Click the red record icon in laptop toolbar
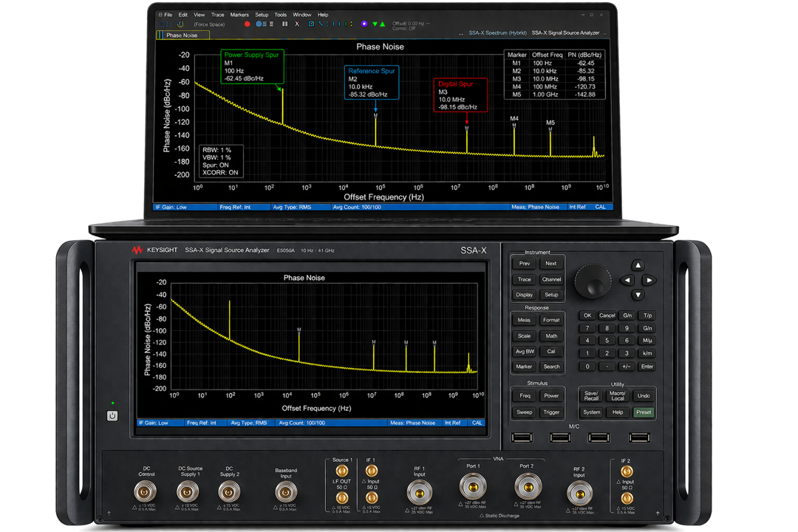Viewport: 798px width, 532px height. click(x=248, y=24)
